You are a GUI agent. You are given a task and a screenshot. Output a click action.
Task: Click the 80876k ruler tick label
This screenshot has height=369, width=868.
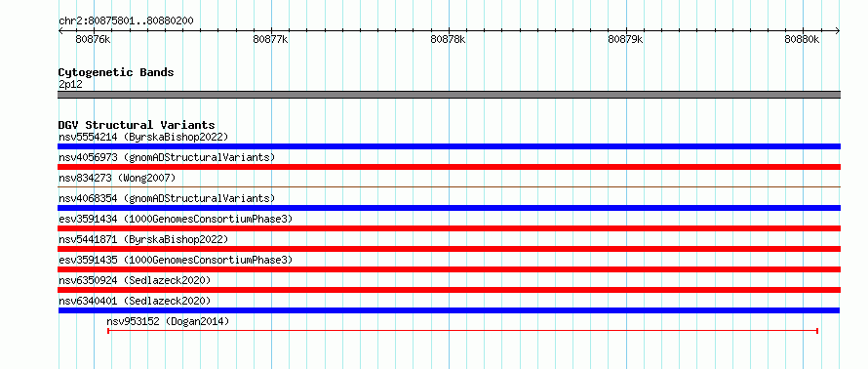pos(93,39)
